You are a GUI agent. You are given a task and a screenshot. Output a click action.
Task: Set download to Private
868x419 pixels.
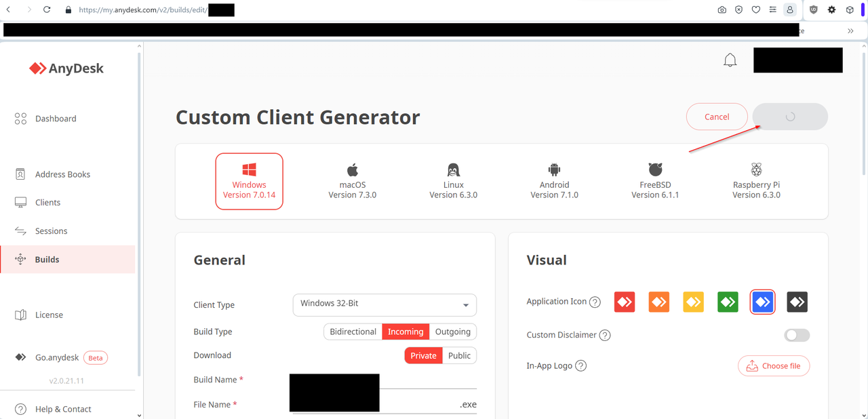pos(424,355)
